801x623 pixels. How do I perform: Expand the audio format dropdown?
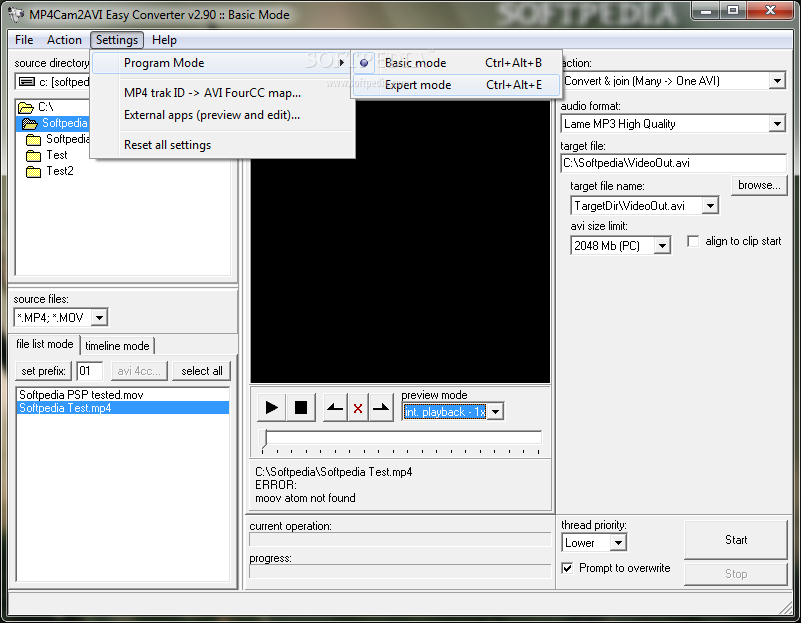[777, 124]
